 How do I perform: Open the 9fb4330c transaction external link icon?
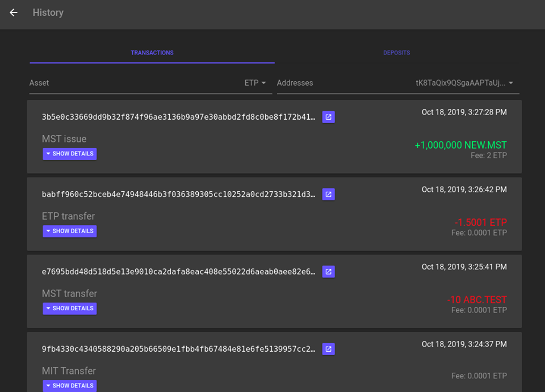(x=329, y=349)
